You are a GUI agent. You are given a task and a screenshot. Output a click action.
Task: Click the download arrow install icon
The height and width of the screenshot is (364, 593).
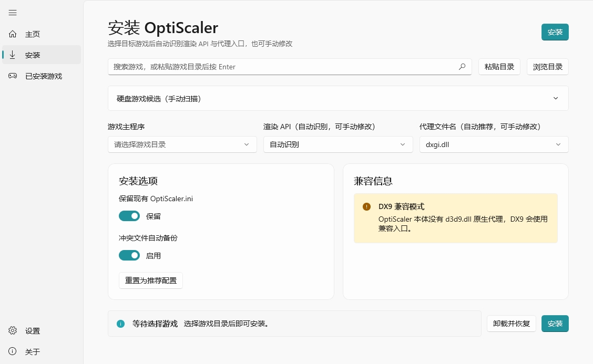pyautogui.click(x=13, y=55)
